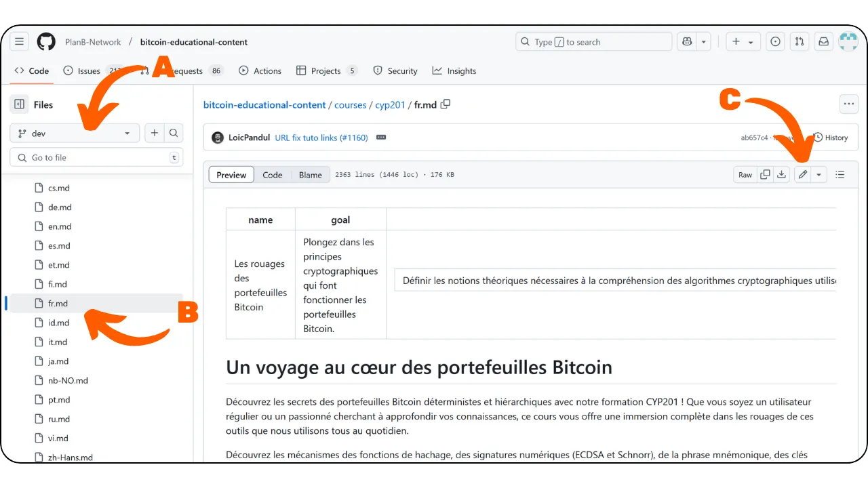Open bitcoin-educational-content repository link in header

tap(194, 42)
